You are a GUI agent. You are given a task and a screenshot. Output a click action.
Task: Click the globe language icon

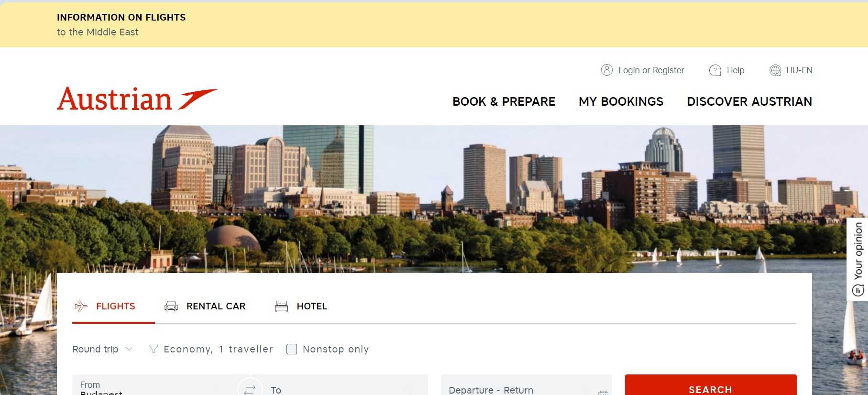click(x=775, y=70)
